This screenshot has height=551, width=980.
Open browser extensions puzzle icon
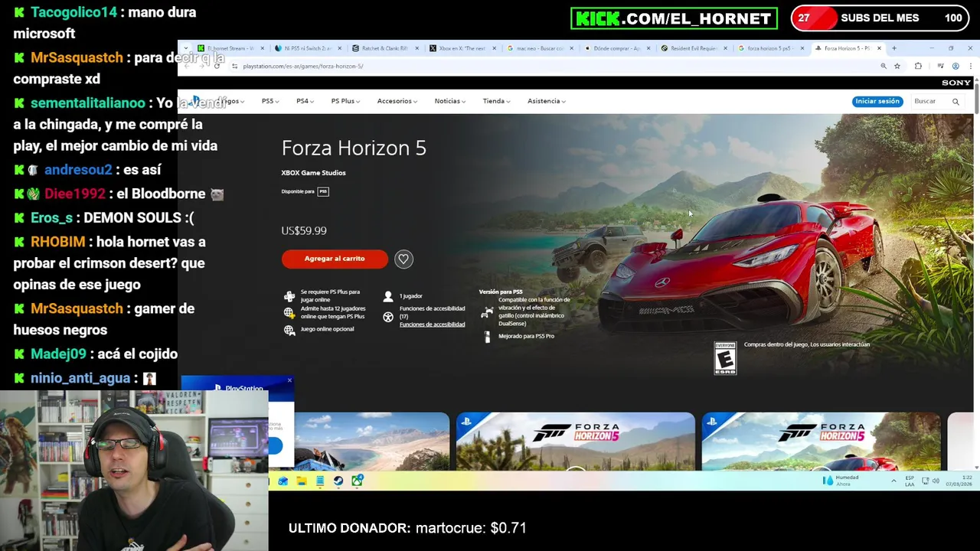click(918, 66)
